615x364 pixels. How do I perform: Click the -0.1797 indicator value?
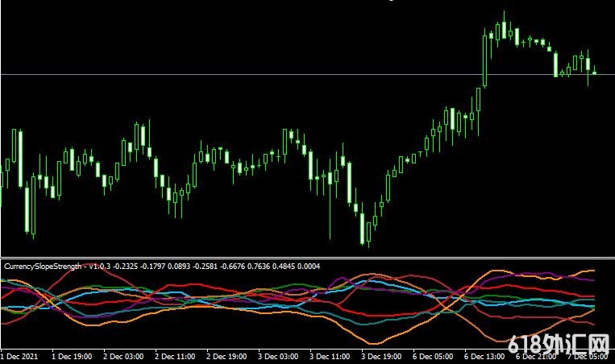pyautogui.click(x=153, y=267)
